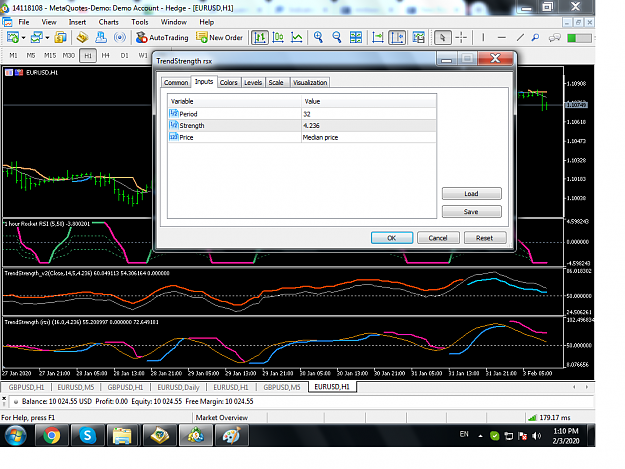This screenshot has width=625, height=469.
Task: Expand the New Chart dropdown arrow
Action: 24,38
